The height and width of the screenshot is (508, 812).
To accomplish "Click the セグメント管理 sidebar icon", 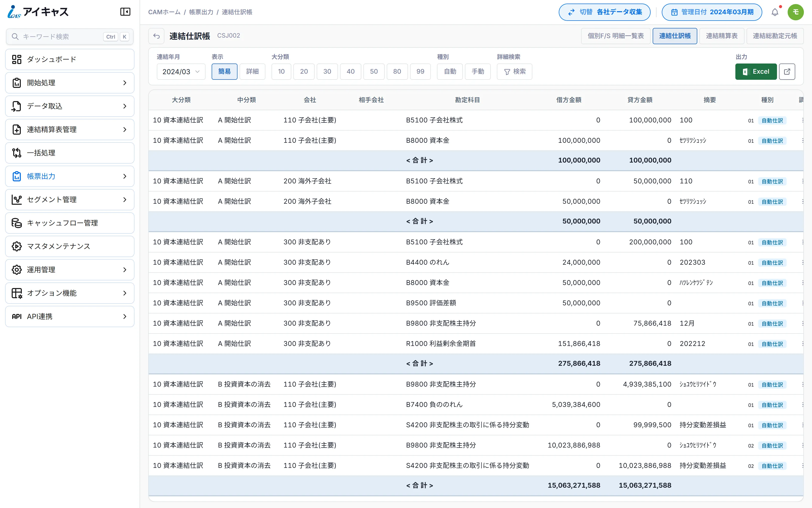I will point(17,200).
